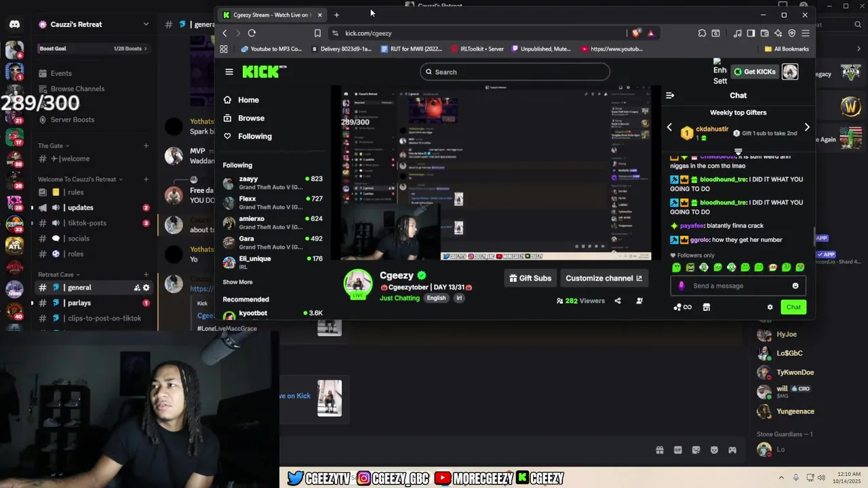Open the Brave Leo AI sparkle icon

tap(778, 33)
